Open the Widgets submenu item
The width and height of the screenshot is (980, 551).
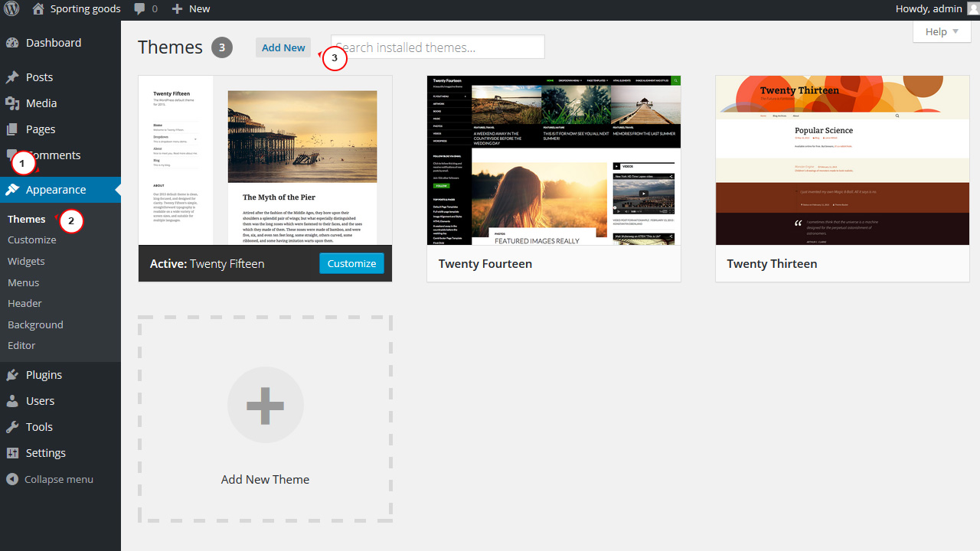pos(26,261)
